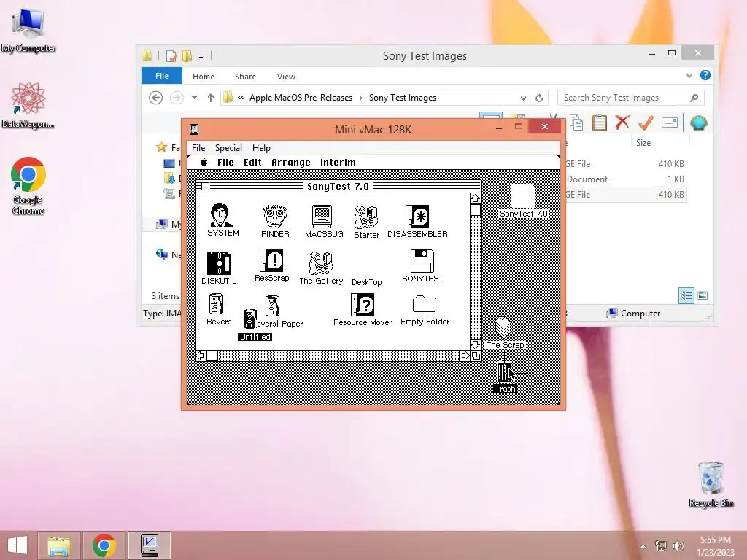Click the volume speaker tray icon
The width and height of the screenshot is (747, 560).
point(678,546)
